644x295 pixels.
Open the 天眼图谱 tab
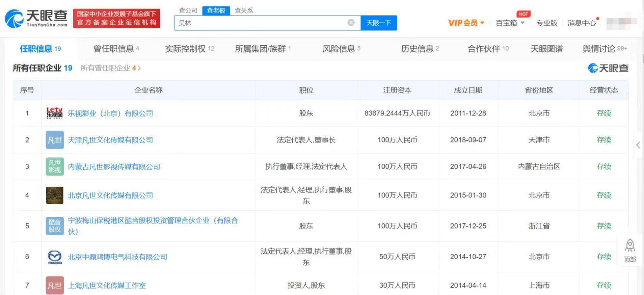tap(547, 49)
